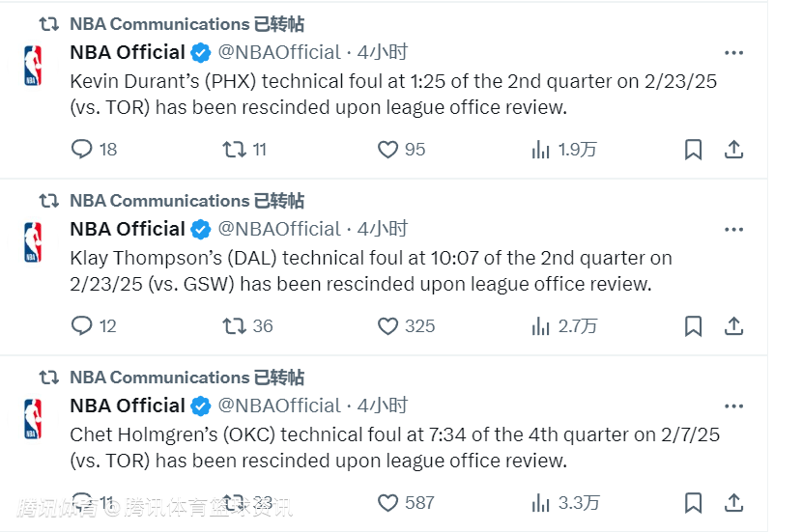Click NBA logo avatar on Chet Holmgren post
802x532 pixels.
33,419
